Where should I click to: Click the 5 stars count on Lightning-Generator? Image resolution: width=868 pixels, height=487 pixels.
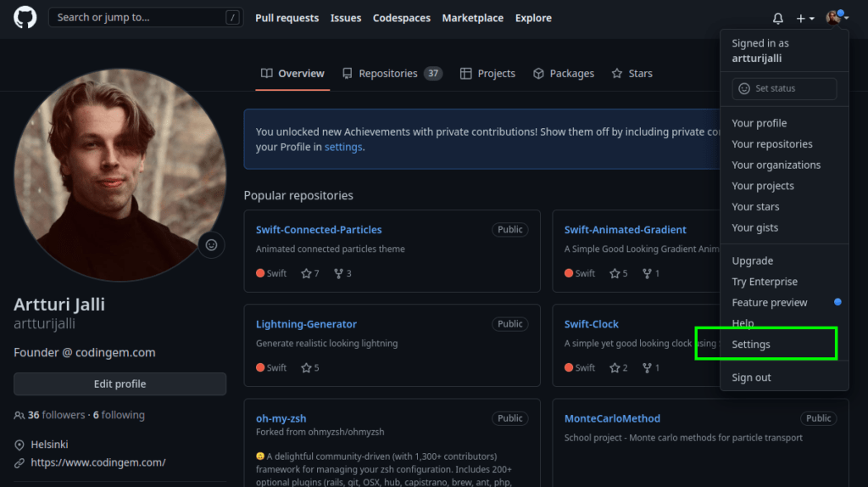310,367
